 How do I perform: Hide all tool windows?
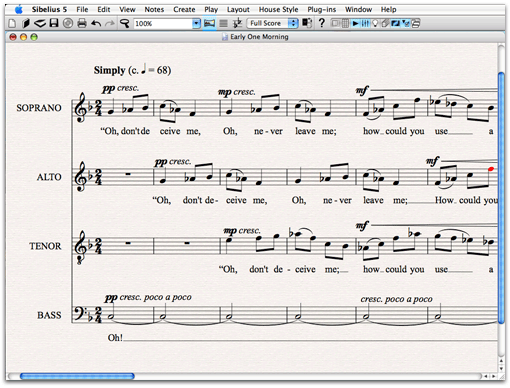[416, 24]
